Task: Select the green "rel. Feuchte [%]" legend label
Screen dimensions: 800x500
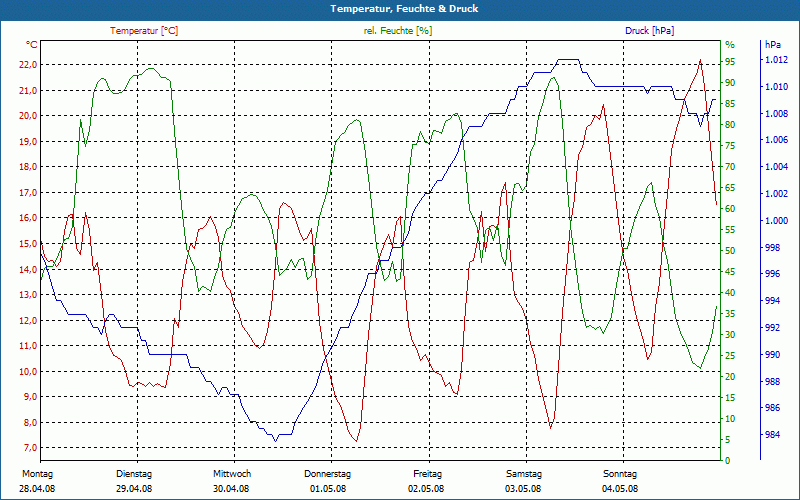Action: 398,31
